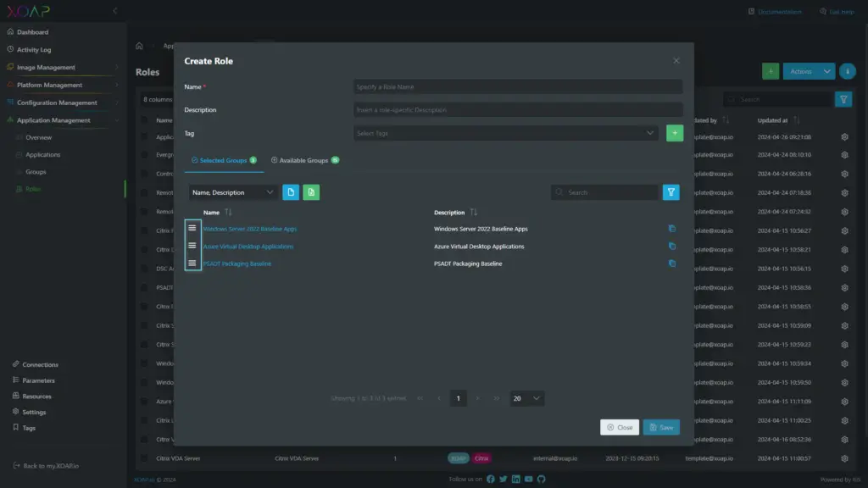The image size is (868, 488).
Task: Sort groups by Name in Create Role dialog
Action: (x=228, y=213)
